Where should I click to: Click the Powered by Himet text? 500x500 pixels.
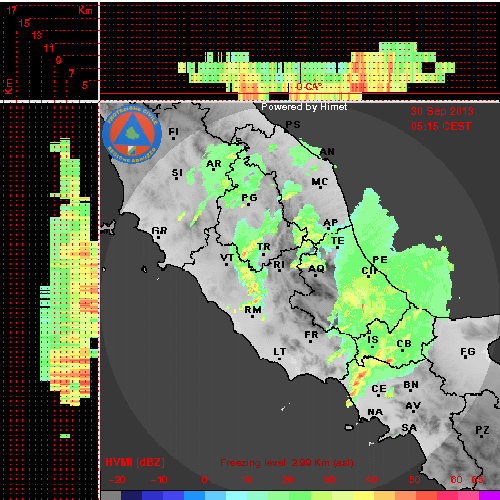pos(304,107)
